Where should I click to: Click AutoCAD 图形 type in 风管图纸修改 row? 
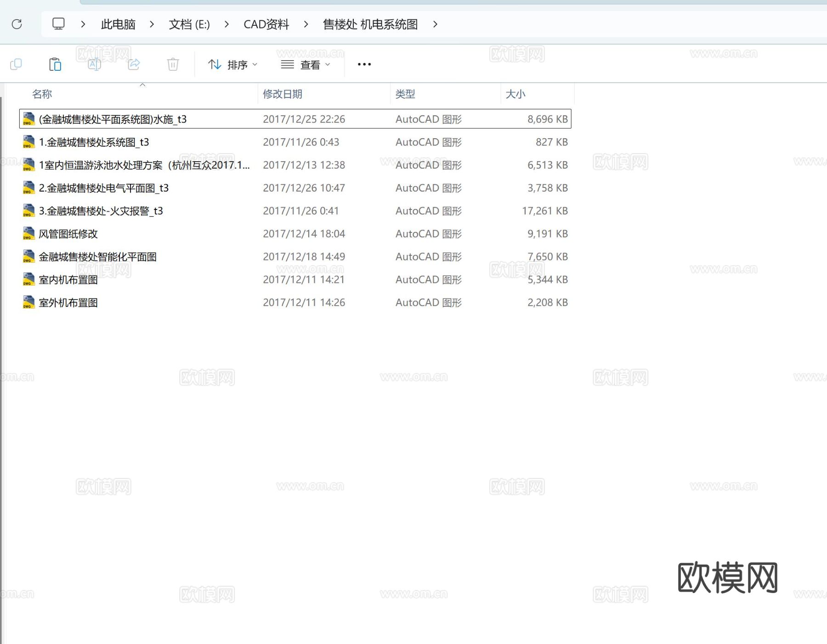tap(429, 234)
